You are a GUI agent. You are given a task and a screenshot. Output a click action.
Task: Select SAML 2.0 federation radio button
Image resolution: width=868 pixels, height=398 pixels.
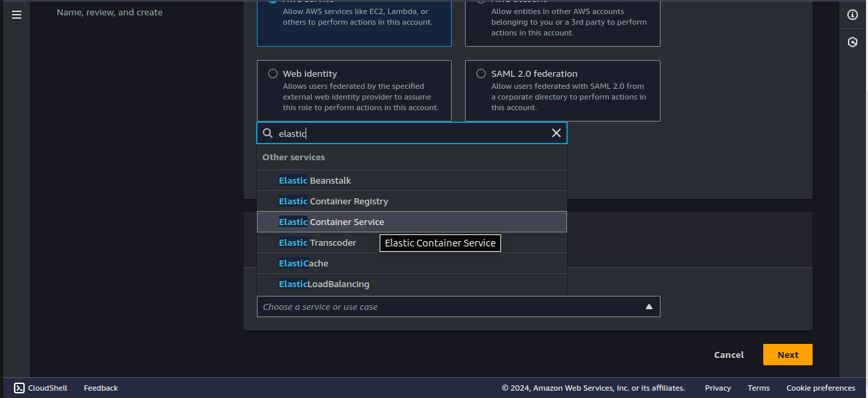click(x=481, y=73)
